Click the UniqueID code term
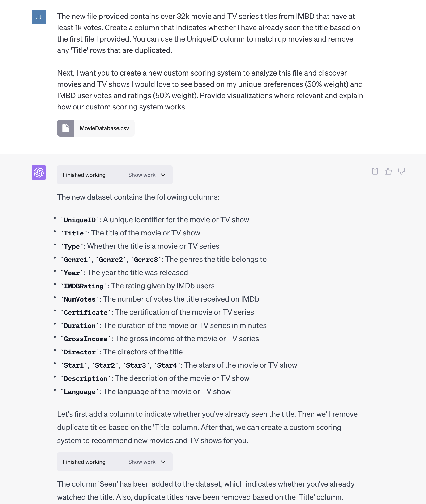This screenshot has width=426, height=504. pyautogui.click(x=80, y=220)
